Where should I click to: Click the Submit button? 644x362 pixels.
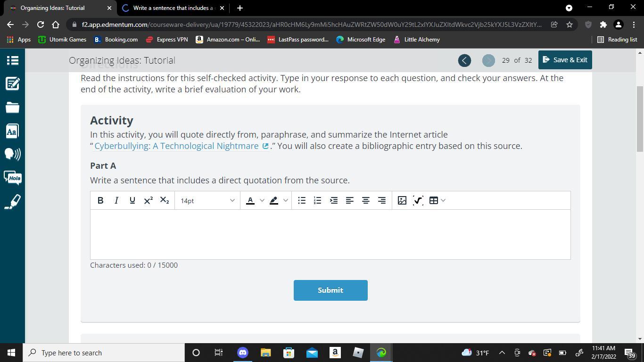click(x=330, y=290)
